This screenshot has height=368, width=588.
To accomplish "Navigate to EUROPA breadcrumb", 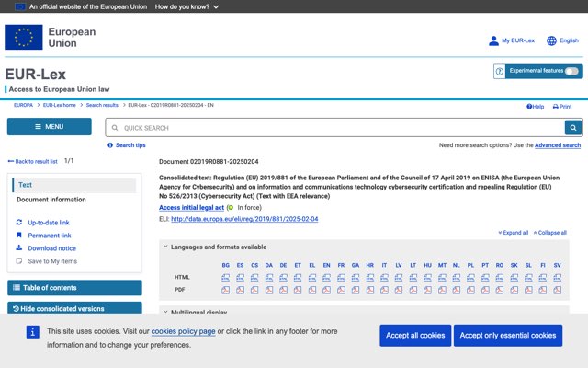I will click(x=23, y=105).
